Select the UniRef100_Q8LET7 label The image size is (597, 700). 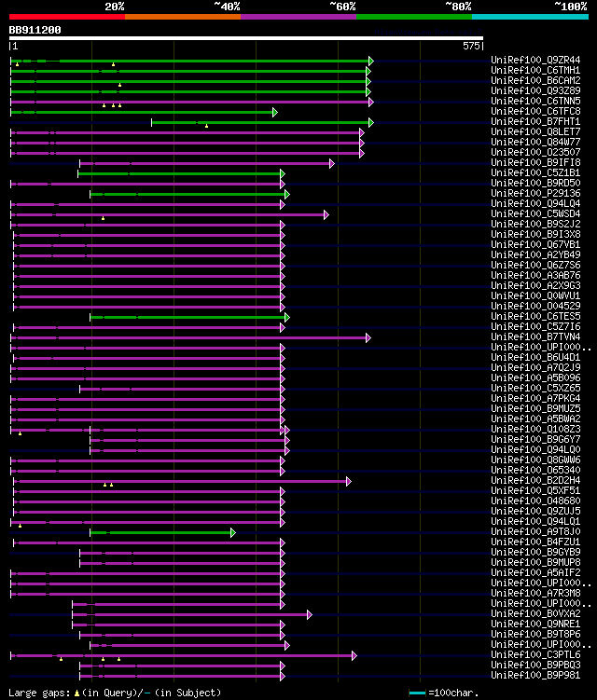coord(535,131)
